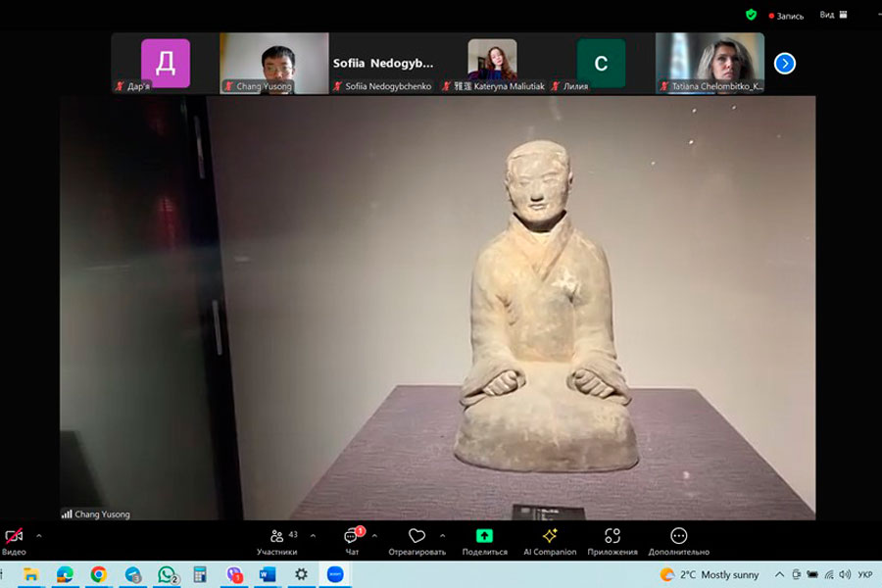Open the Приложения apps panel
This screenshot has height=588, width=882.
pos(612,537)
